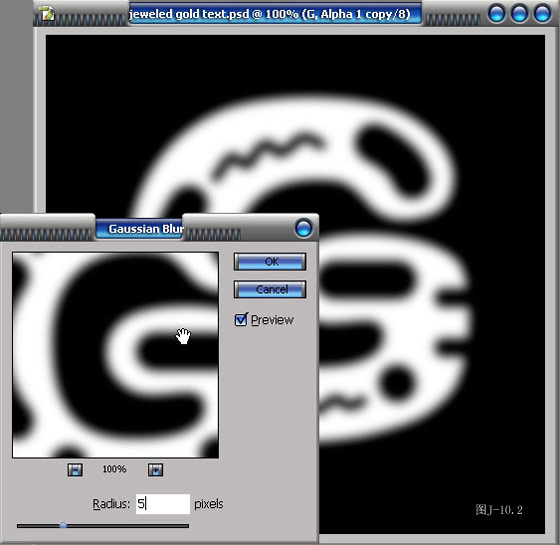Image resolution: width=560 pixels, height=545 pixels.
Task: Maximize the jeweled gold text.psd window
Action: [519, 13]
